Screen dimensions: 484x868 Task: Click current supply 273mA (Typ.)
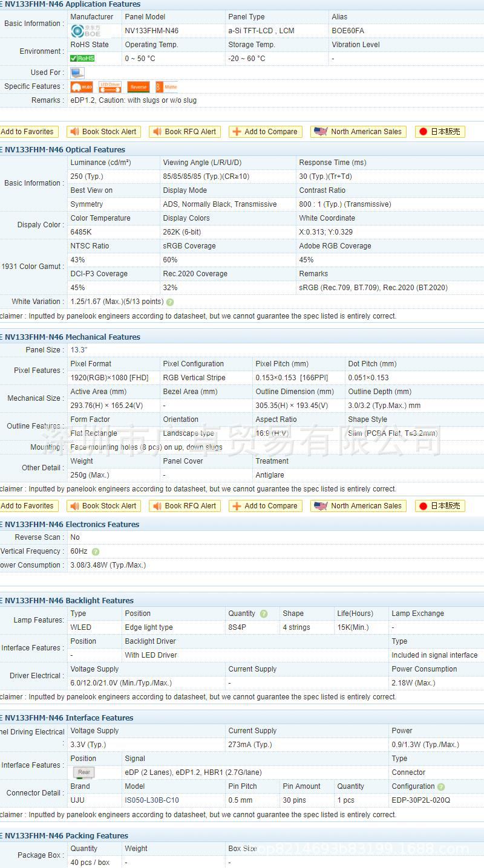tap(250, 745)
